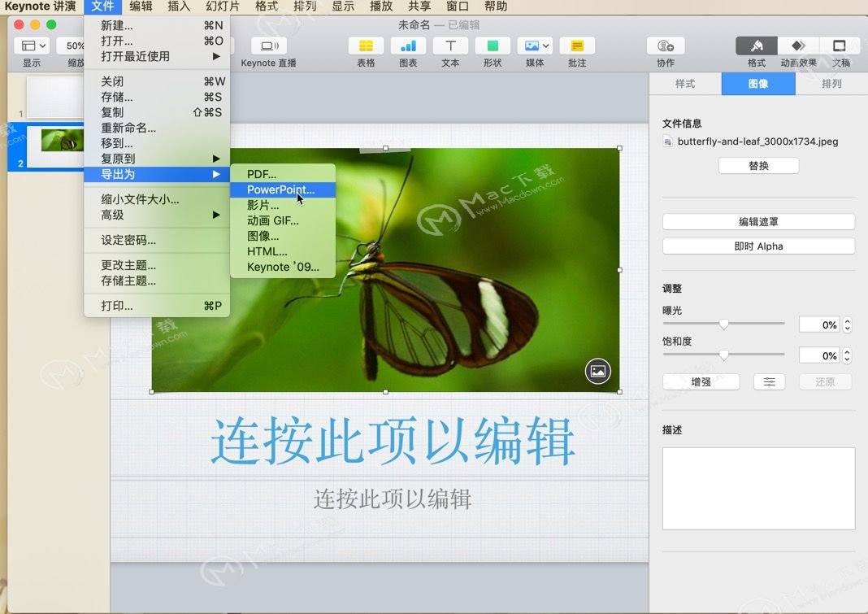The image size is (868, 614).
Task: Select Open (打开…) in File menu
Action: pyautogui.click(x=157, y=41)
